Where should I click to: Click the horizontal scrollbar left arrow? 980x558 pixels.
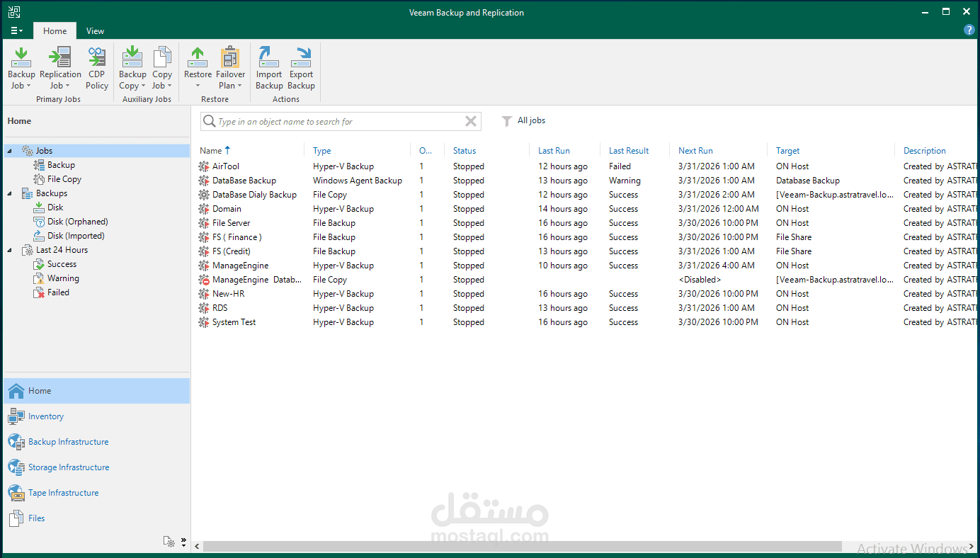click(198, 547)
